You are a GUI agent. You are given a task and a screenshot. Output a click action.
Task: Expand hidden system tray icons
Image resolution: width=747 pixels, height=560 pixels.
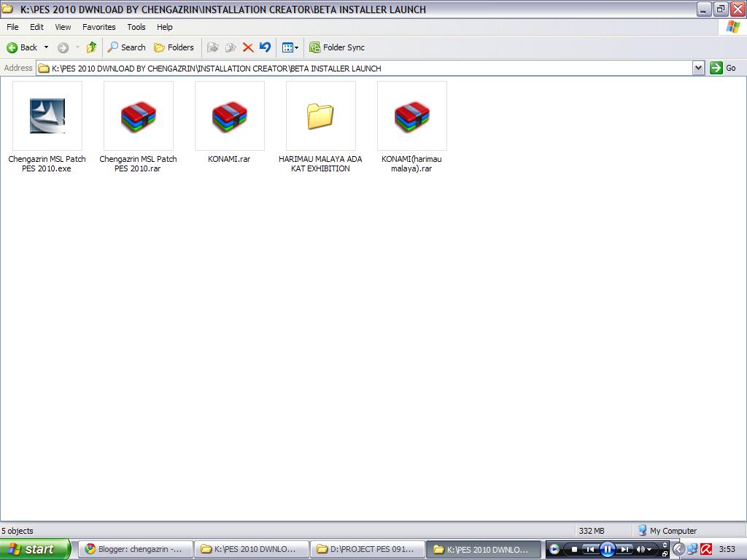(678, 550)
